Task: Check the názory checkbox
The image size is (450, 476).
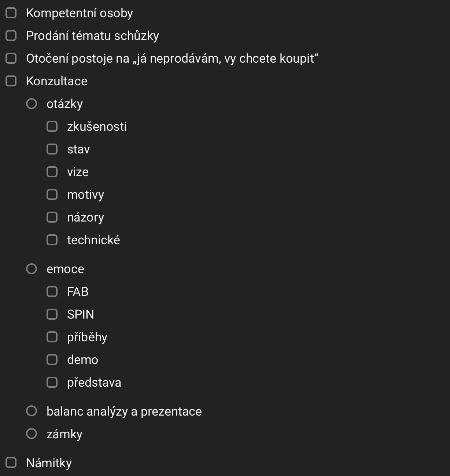Action: 52,217
